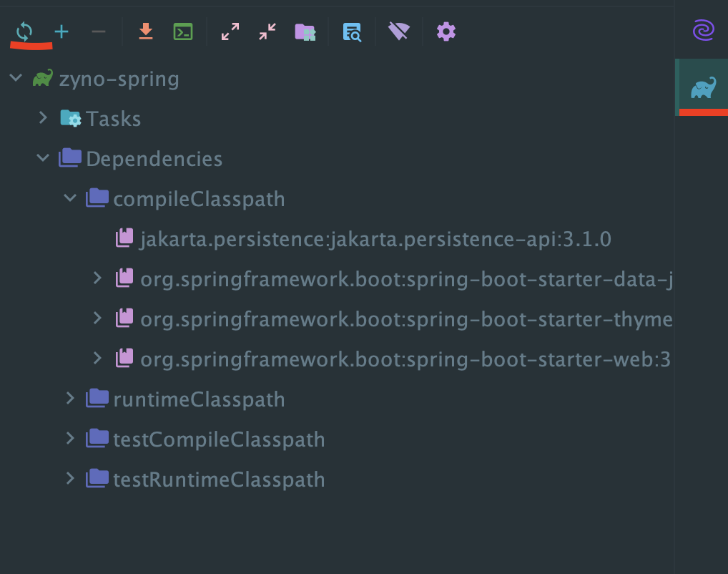Select testCompileClasspath folder
The height and width of the screenshot is (574, 728).
click(337, 439)
